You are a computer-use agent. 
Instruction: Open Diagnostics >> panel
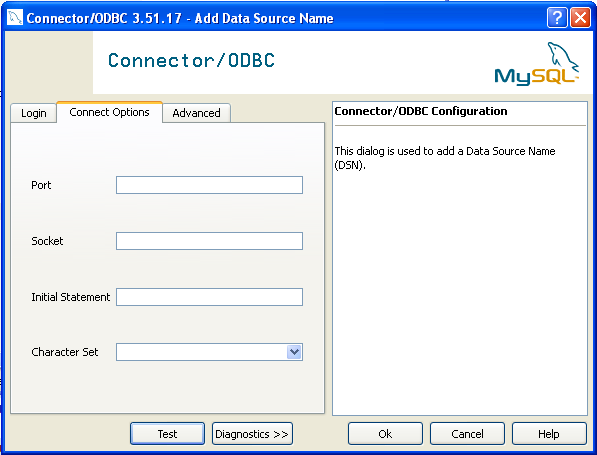click(252, 434)
